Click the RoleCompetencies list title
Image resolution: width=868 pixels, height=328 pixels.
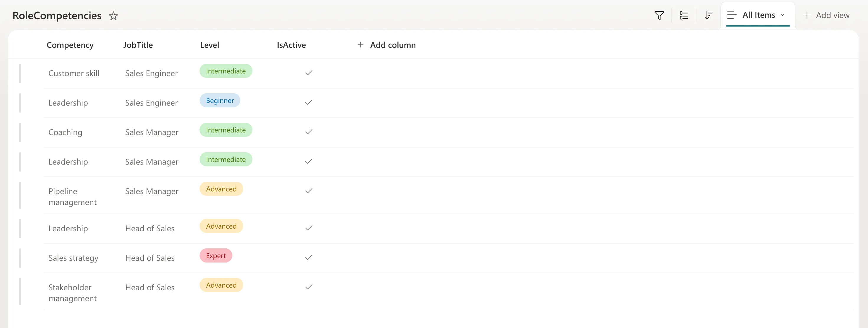tap(57, 16)
